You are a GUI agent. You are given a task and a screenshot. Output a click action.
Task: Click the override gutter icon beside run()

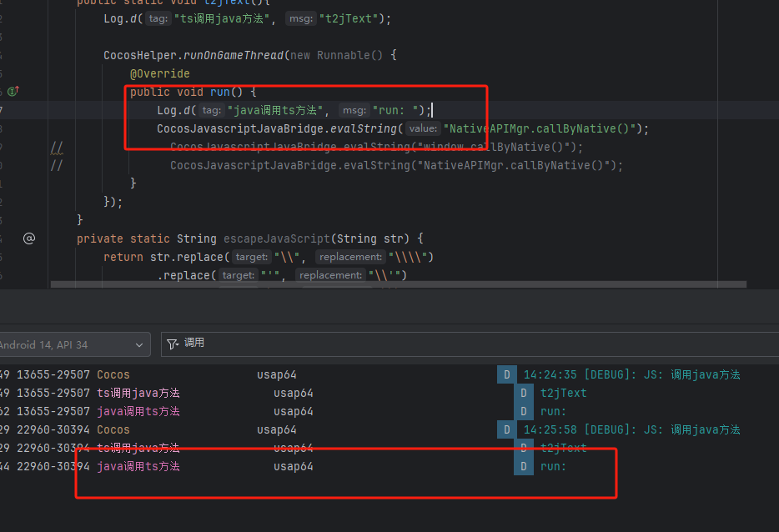tap(13, 92)
